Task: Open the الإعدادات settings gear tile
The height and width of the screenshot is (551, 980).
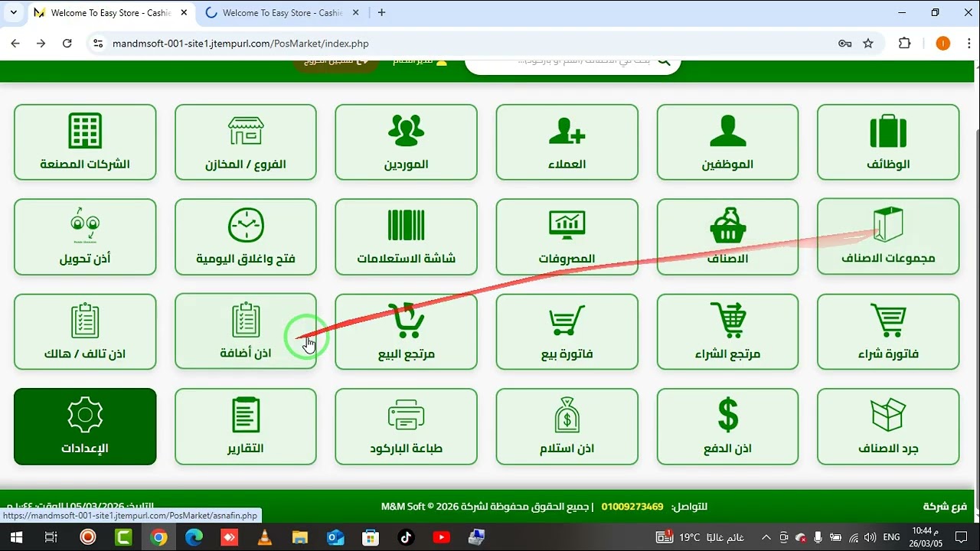Action: pyautogui.click(x=85, y=427)
